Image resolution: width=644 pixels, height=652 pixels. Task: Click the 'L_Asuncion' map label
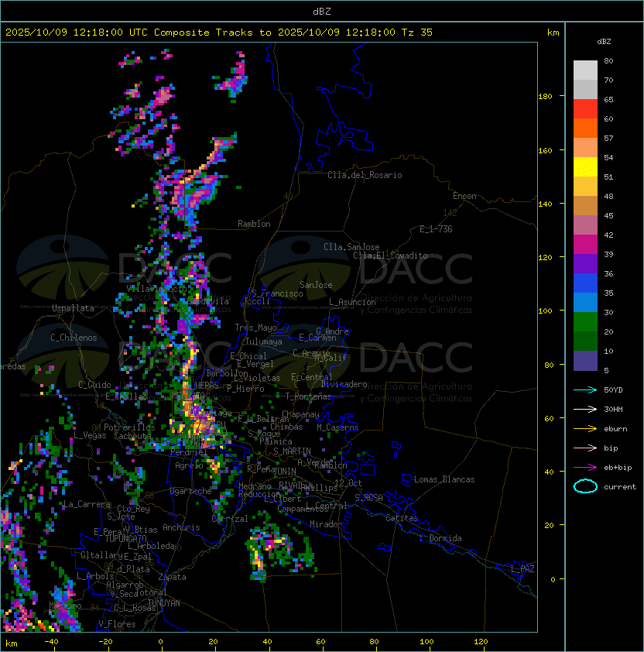coord(352,302)
